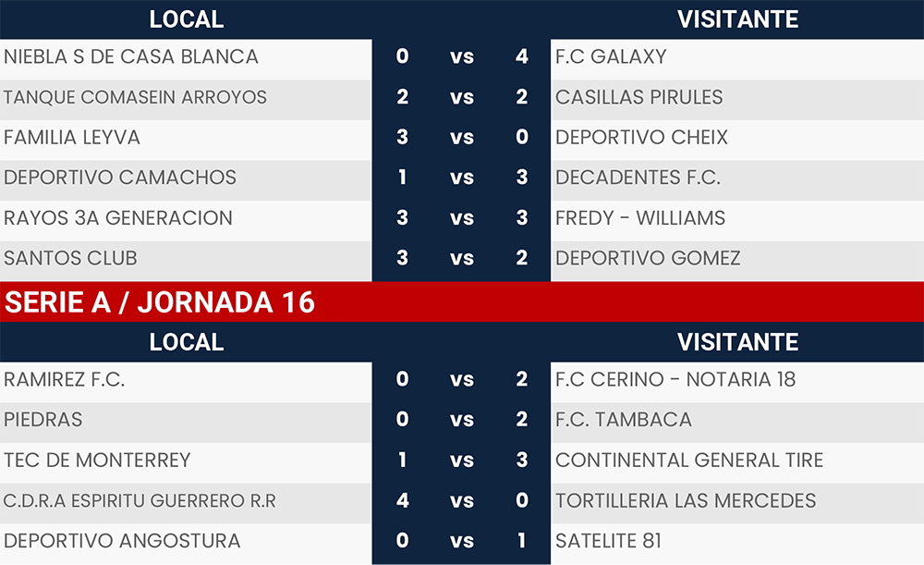The image size is (924, 565).
Task: Click the NIEBLA S DE CASA BLANCA team name
Action: 131,57
